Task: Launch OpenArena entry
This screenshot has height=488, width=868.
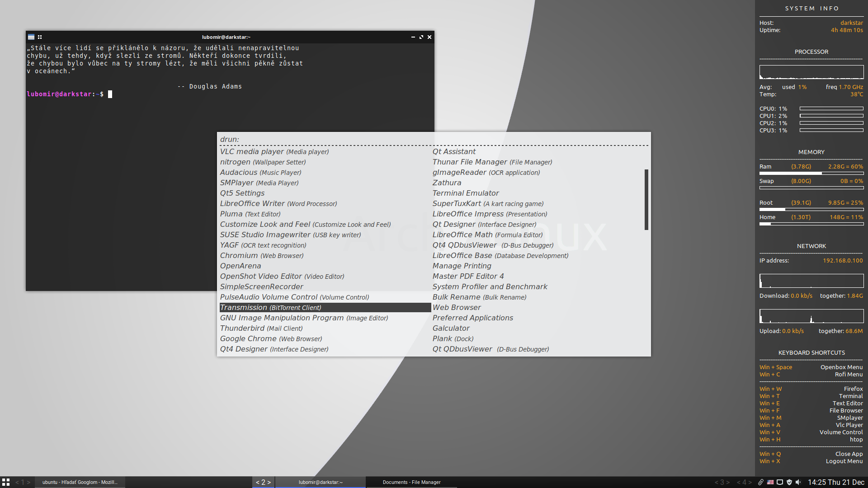Action: click(325, 266)
